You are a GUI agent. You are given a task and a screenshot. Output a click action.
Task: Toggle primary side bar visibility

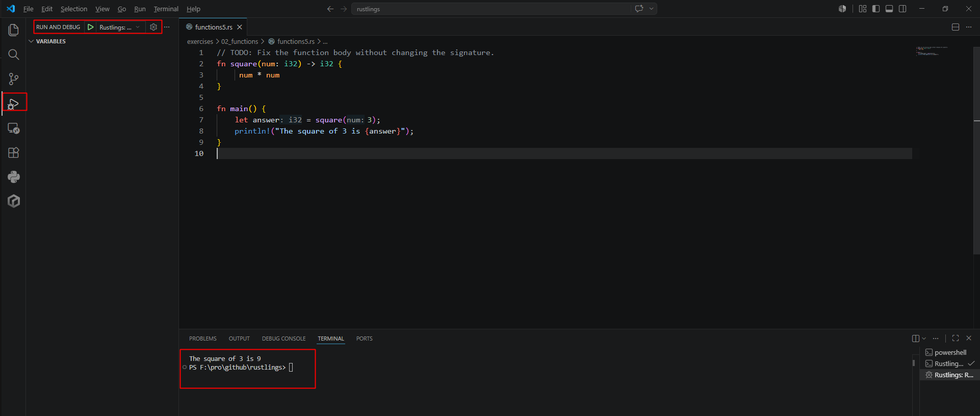point(876,9)
